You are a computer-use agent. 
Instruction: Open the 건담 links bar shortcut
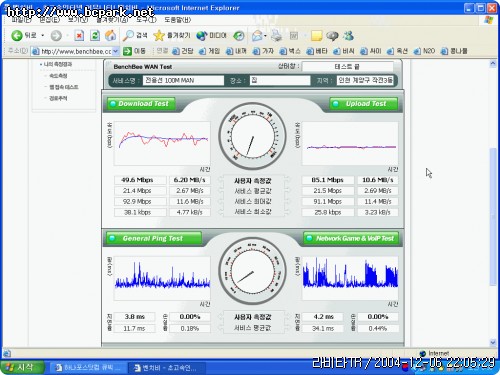183,51
